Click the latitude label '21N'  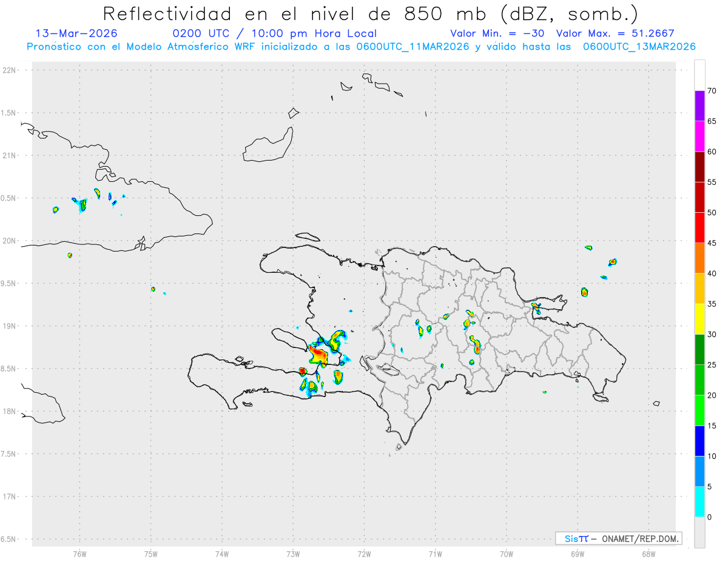(x=10, y=155)
